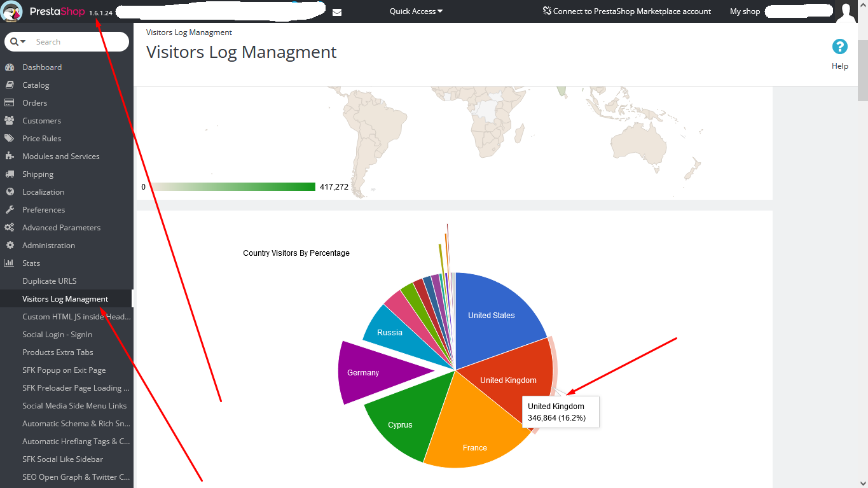Click the 417,272 map legend value
This screenshot has width=868, height=488.
334,187
